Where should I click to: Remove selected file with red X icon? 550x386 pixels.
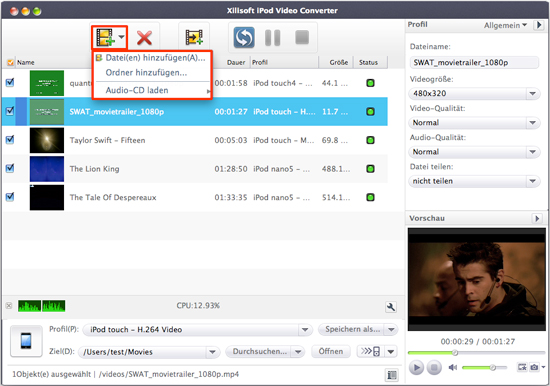[144, 38]
